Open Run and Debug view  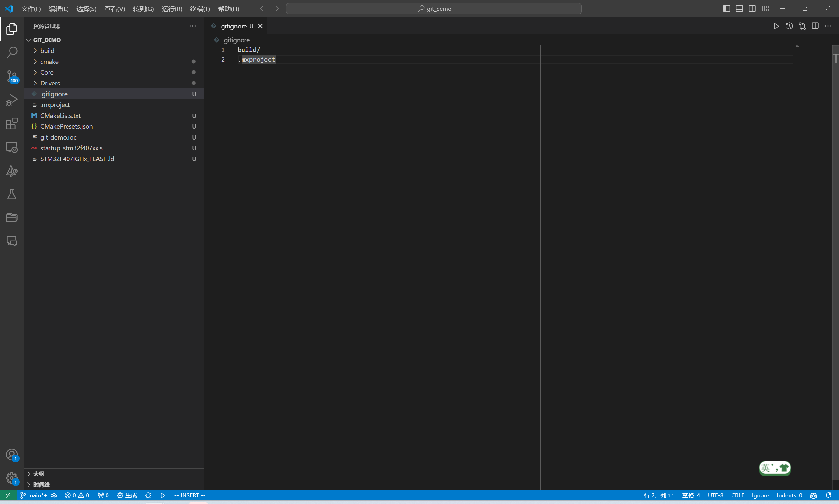coord(11,100)
